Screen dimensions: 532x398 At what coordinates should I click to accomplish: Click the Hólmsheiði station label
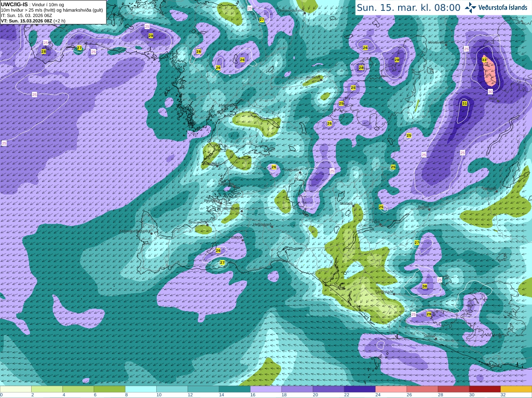pyautogui.click(x=231, y=208)
